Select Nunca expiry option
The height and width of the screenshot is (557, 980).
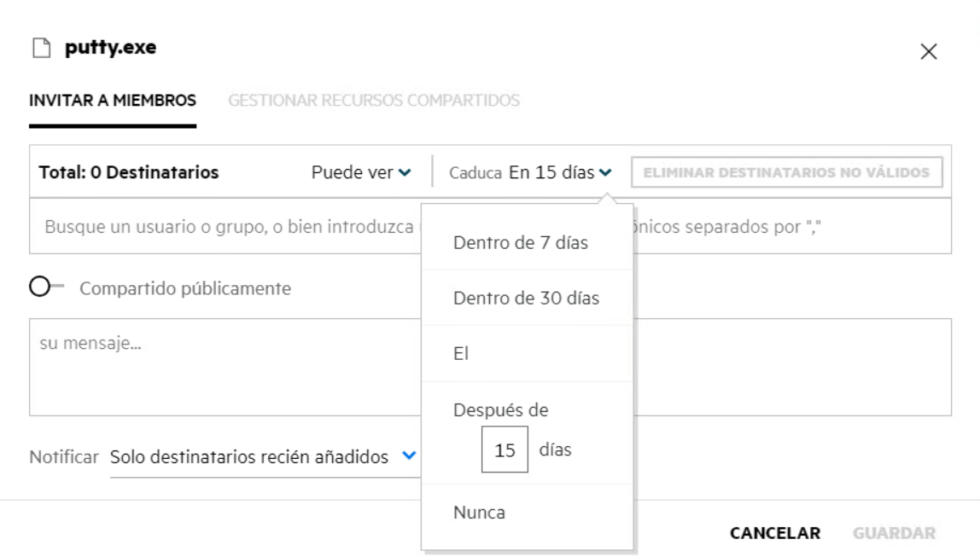(x=479, y=513)
